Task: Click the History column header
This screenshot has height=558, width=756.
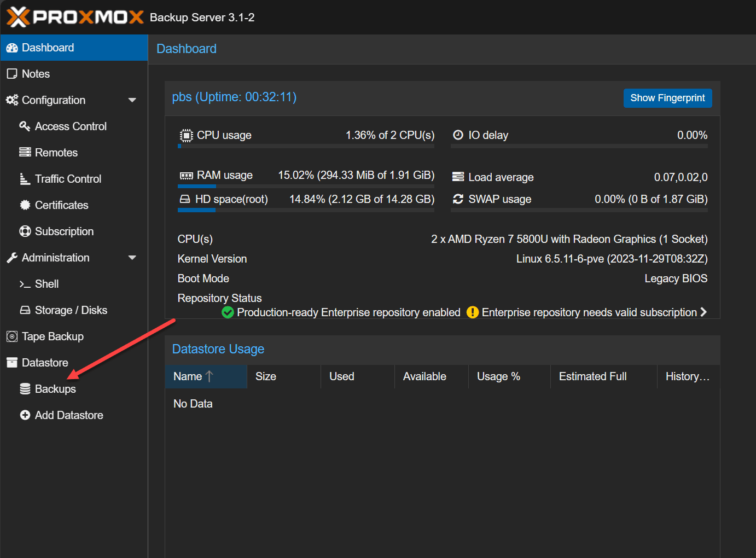Action: (x=689, y=376)
